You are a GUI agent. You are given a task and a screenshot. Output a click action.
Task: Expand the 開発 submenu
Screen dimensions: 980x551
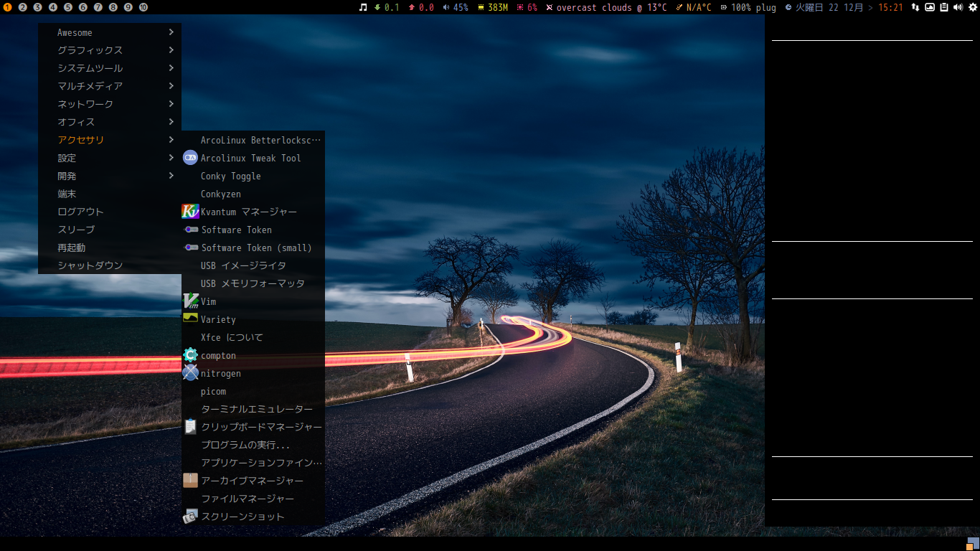coord(110,176)
